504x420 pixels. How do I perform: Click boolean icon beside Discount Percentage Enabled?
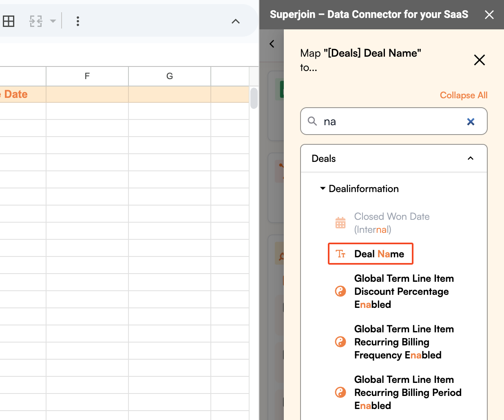(340, 291)
